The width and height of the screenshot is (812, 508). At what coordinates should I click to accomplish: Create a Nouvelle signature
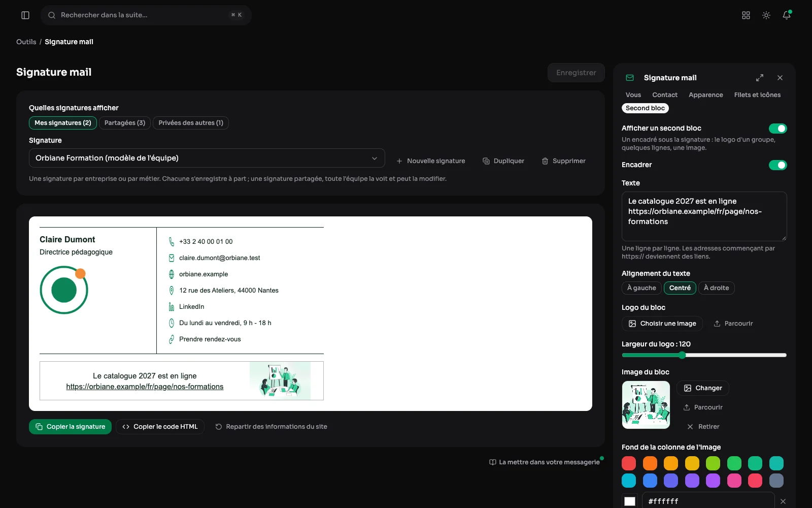tap(430, 161)
